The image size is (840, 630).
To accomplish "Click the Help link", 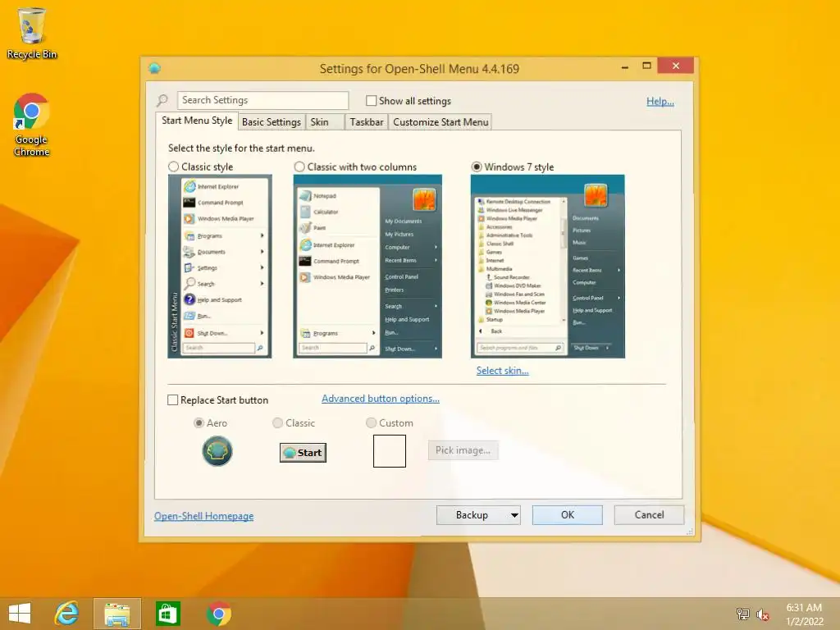I will [x=660, y=101].
